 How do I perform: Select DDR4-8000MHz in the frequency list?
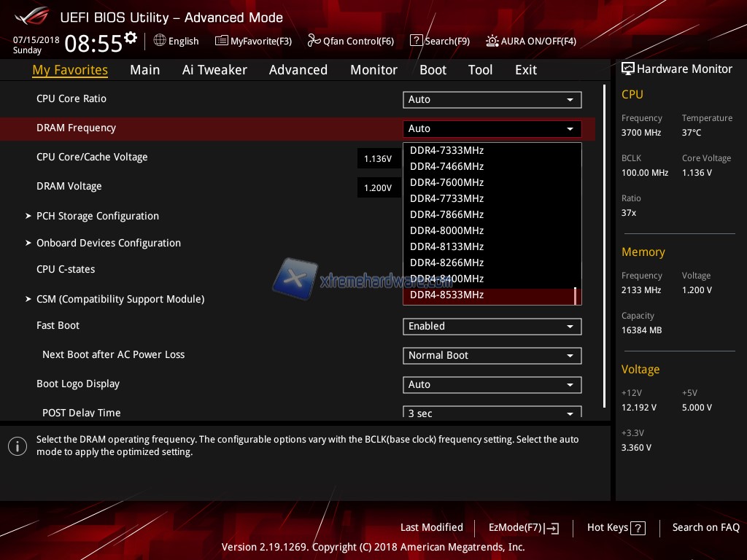(x=447, y=230)
